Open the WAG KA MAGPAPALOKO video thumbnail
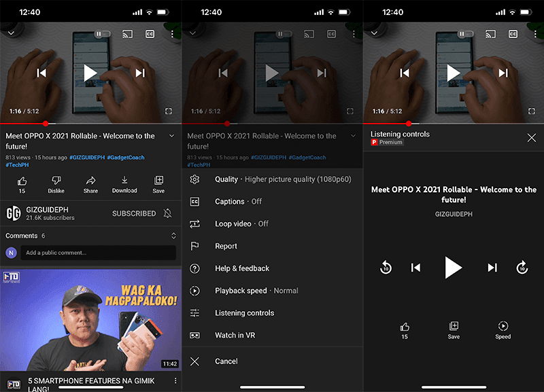 click(x=90, y=320)
